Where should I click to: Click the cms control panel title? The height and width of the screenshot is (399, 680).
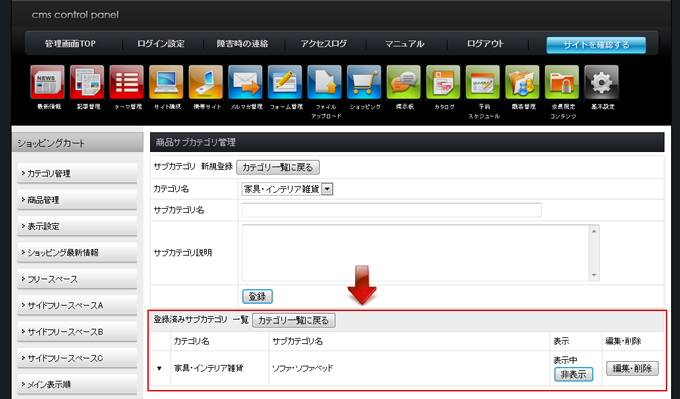coord(75,15)
